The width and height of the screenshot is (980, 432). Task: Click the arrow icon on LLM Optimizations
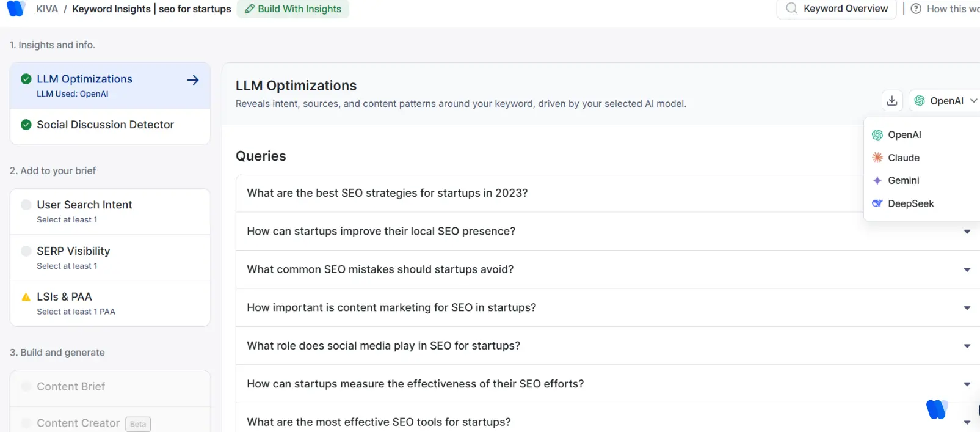193,80
